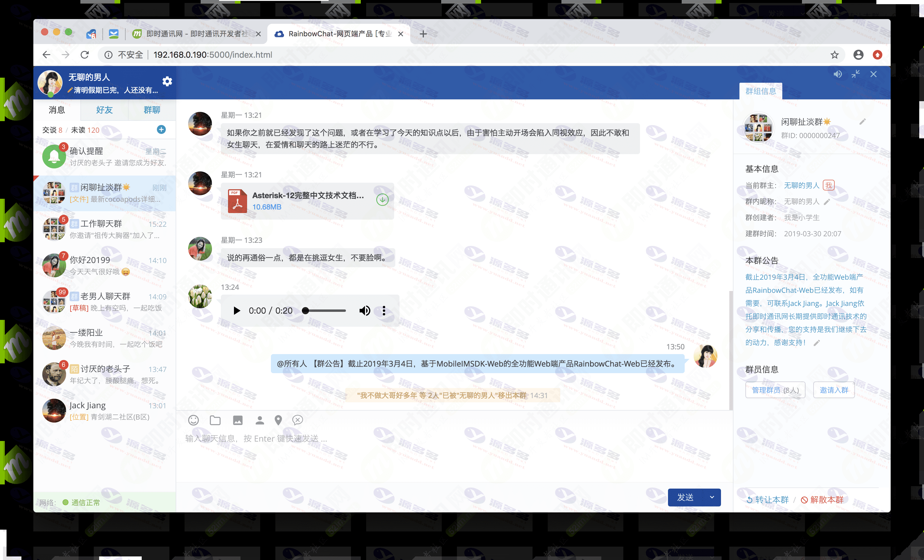Viewport: 924px width, 560px height.
Task: Open 确认提醒 conversation
Action: [x=104, y=157]
